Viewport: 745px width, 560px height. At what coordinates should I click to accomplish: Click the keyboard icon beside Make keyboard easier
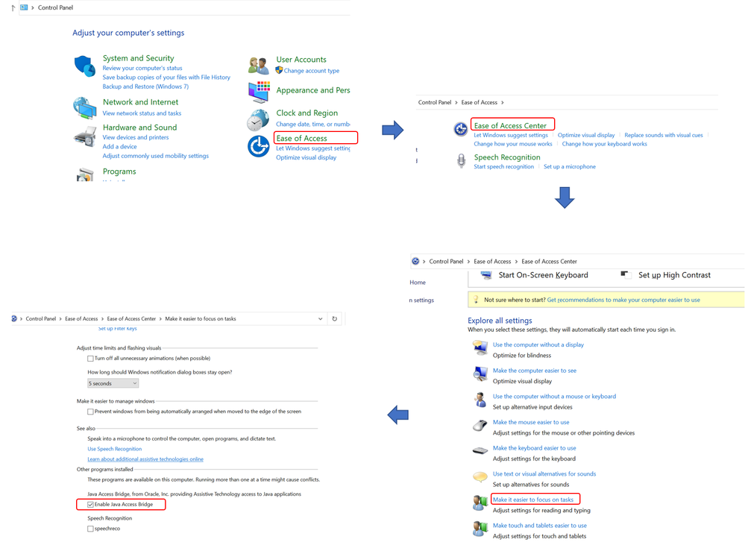[480, 450]
